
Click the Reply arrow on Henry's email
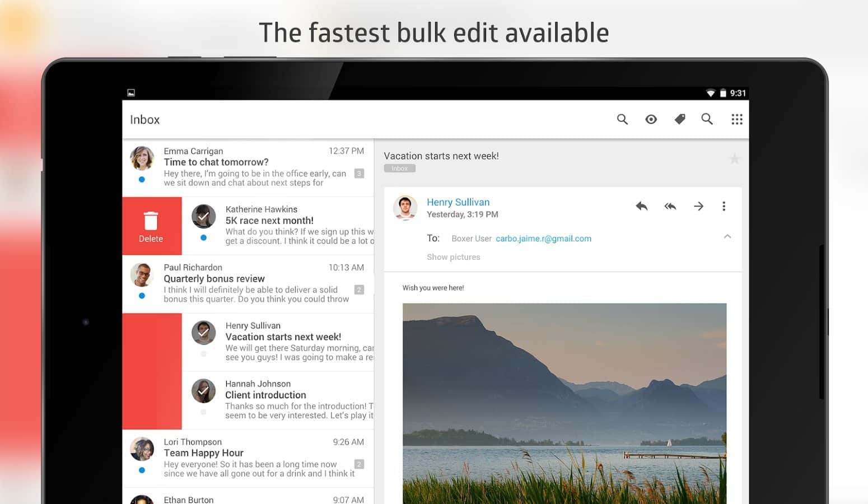click(x=642, y=206)
